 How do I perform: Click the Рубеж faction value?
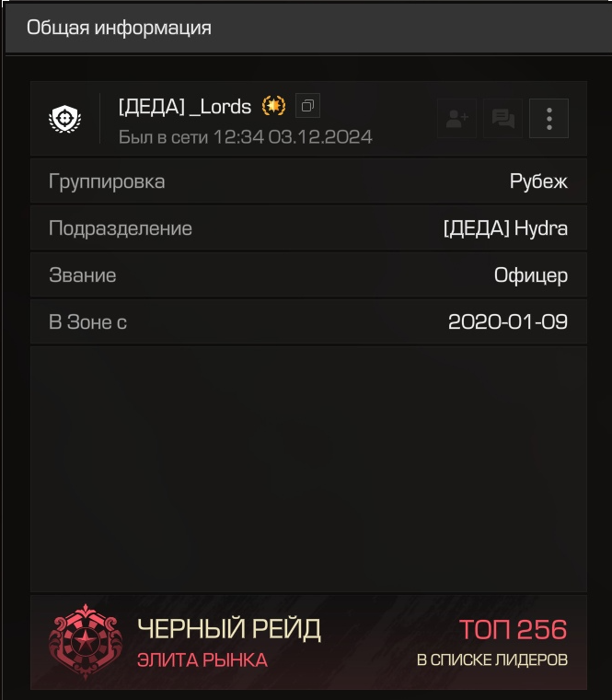pyautogui.click(x=539, y=181)
